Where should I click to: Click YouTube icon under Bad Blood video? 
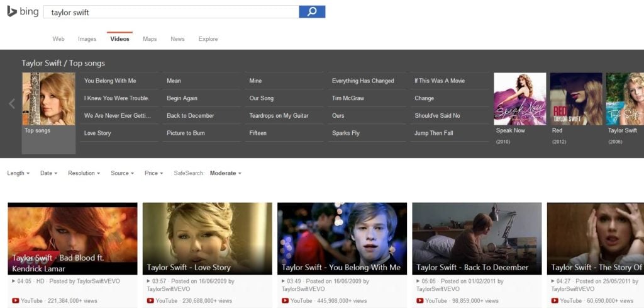(x=16, y=300)
